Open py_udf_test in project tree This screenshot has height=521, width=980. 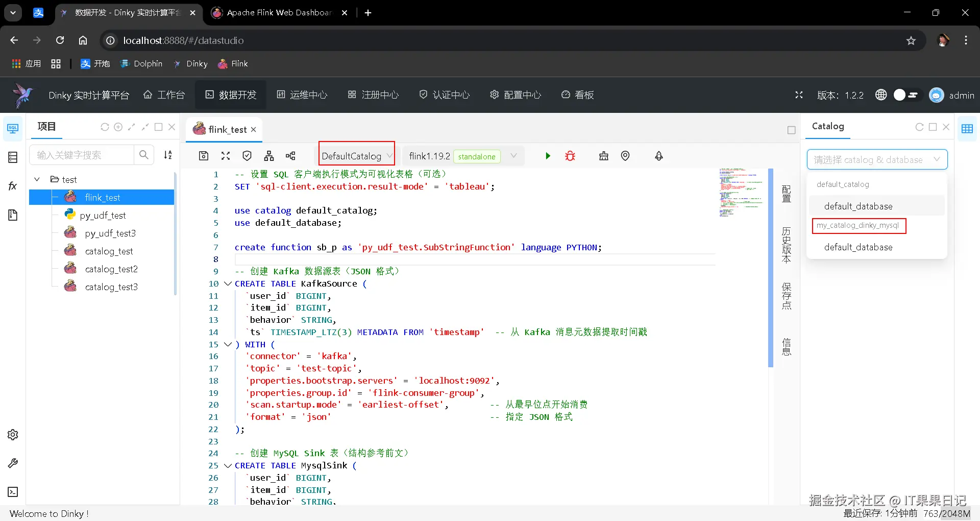(x=103, y=216)
